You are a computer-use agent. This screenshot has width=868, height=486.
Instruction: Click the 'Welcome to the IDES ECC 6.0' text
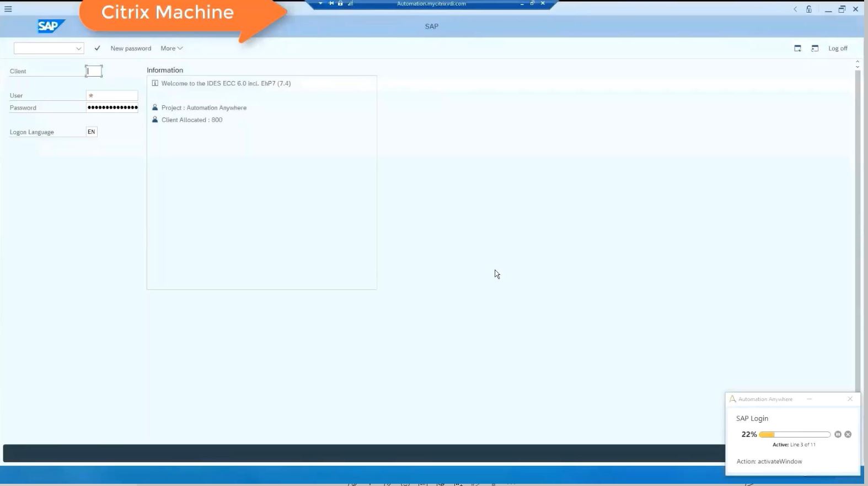(x=226, y=83)
